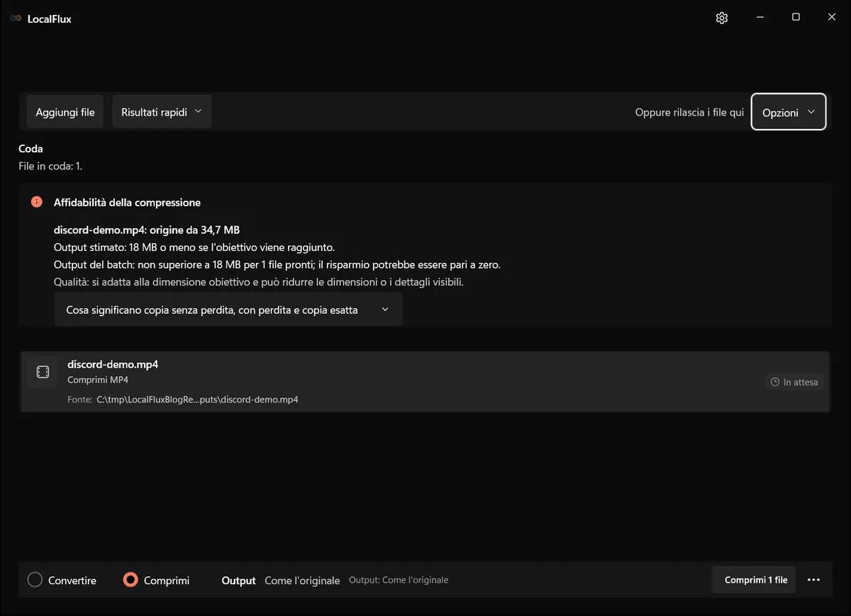Viewport: 851px width, 616px height.
Task: Click the grey Output: Come l'originale hint
Action: pos(399,580)
